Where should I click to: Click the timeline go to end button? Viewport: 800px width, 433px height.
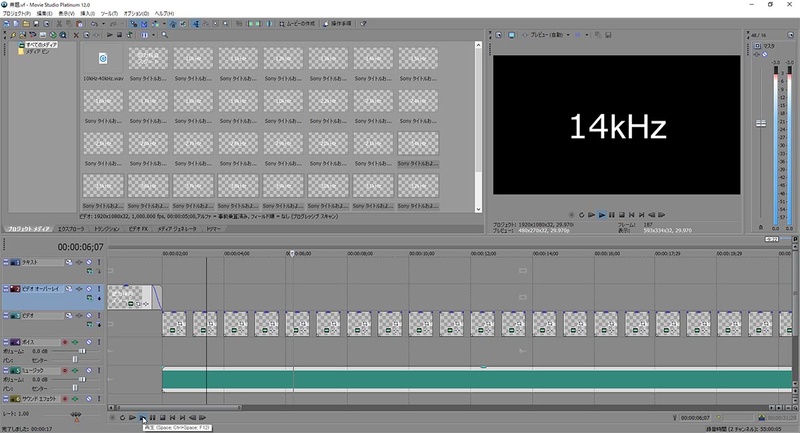[x=182, y=417]
